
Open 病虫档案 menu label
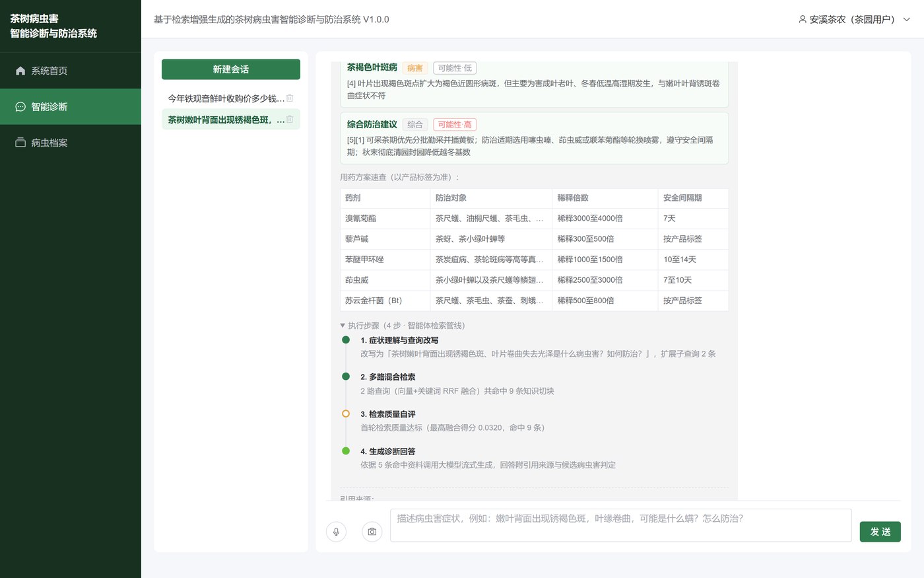(x=49, y=143)
